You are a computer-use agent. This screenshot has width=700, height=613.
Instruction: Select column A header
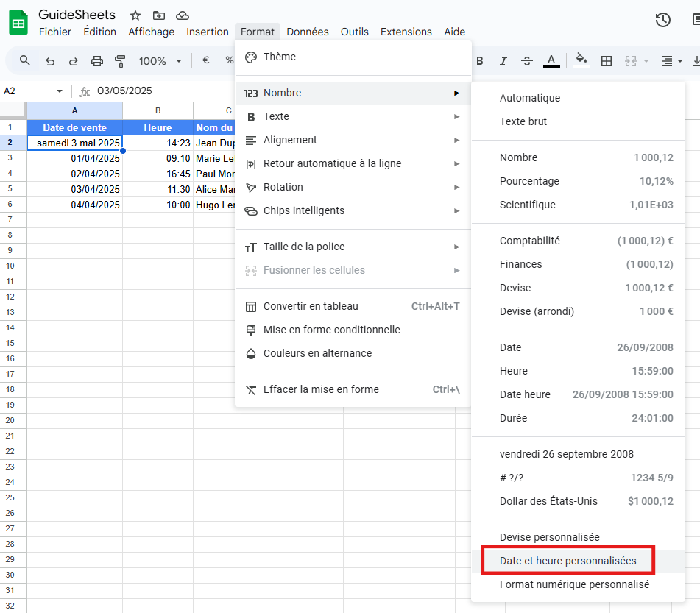coord(74,110)
